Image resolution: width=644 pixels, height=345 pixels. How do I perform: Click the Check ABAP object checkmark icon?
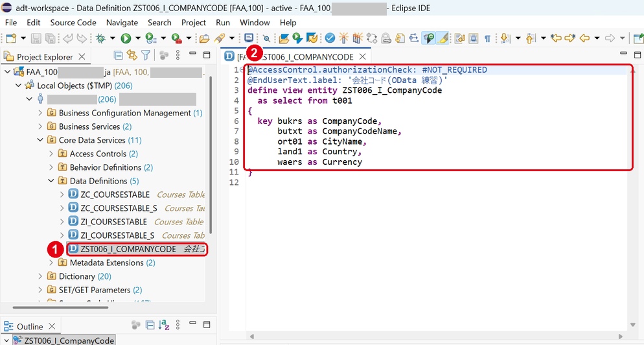point(330,38)
